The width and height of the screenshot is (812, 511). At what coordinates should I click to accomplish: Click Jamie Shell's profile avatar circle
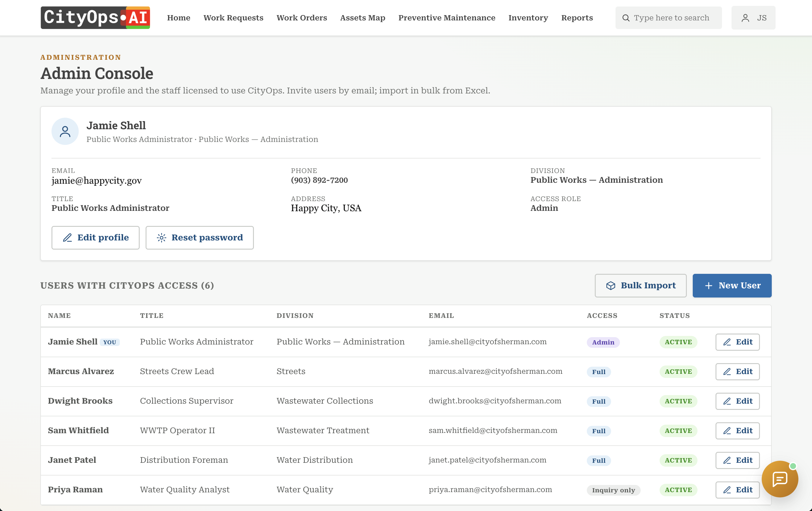(65, 131)
